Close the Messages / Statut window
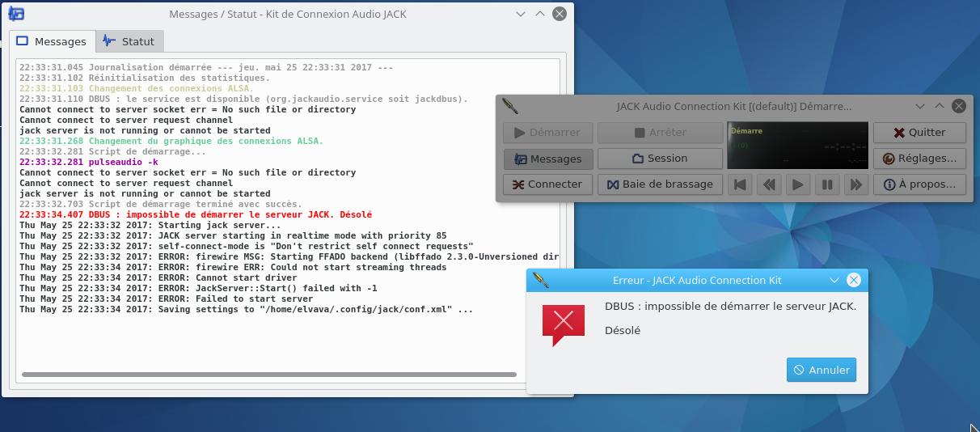This screenshot has width=980, height=432. click(559, 14)
